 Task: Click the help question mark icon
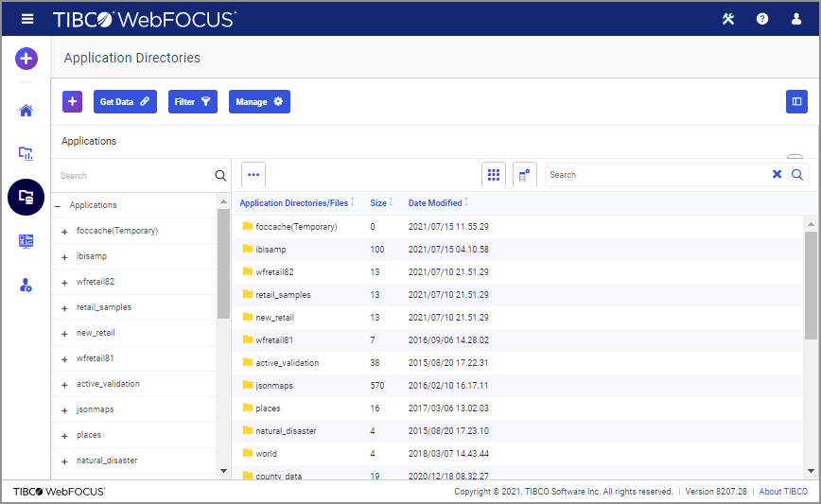pos(762,19)
